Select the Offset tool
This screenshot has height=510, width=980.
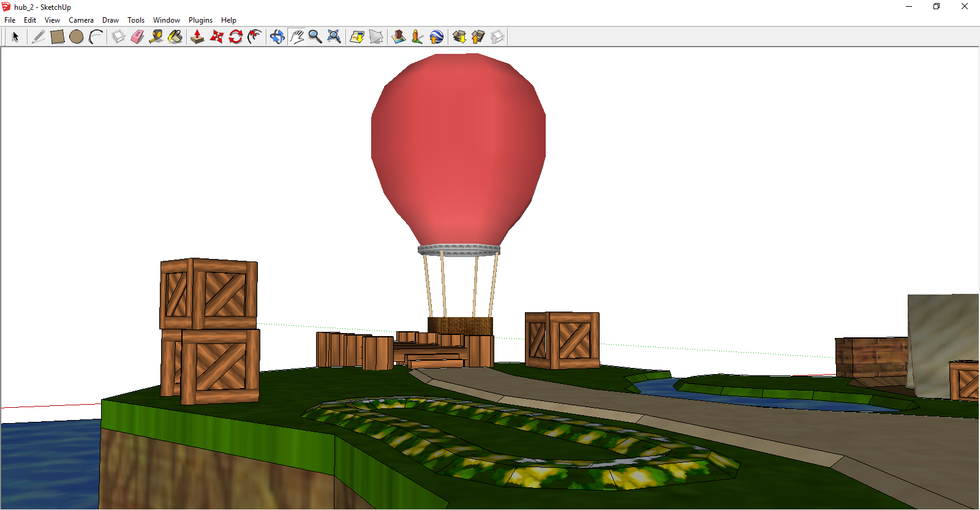254,37
